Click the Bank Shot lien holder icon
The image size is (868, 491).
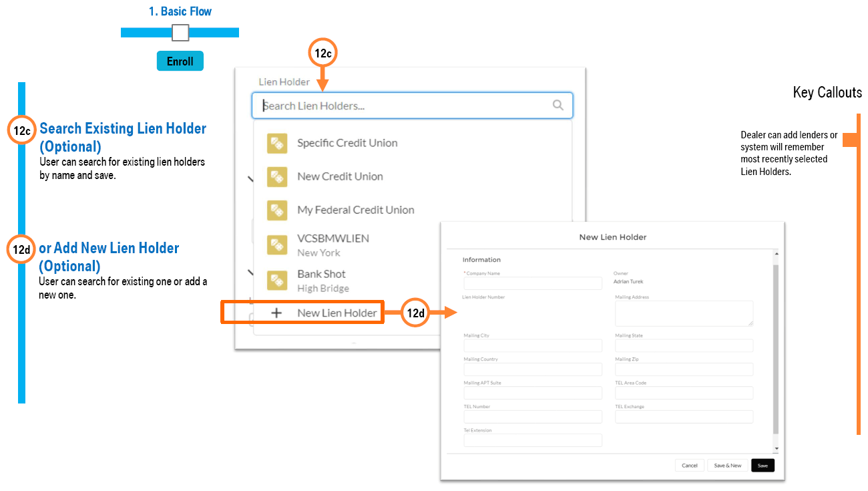coord(277,281)
